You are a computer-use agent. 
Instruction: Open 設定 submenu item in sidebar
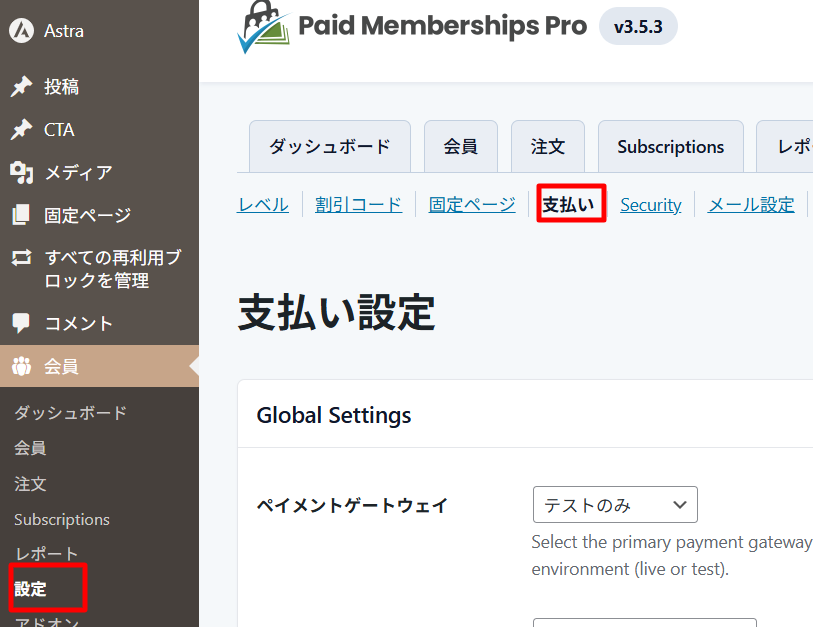pos(30,589)
